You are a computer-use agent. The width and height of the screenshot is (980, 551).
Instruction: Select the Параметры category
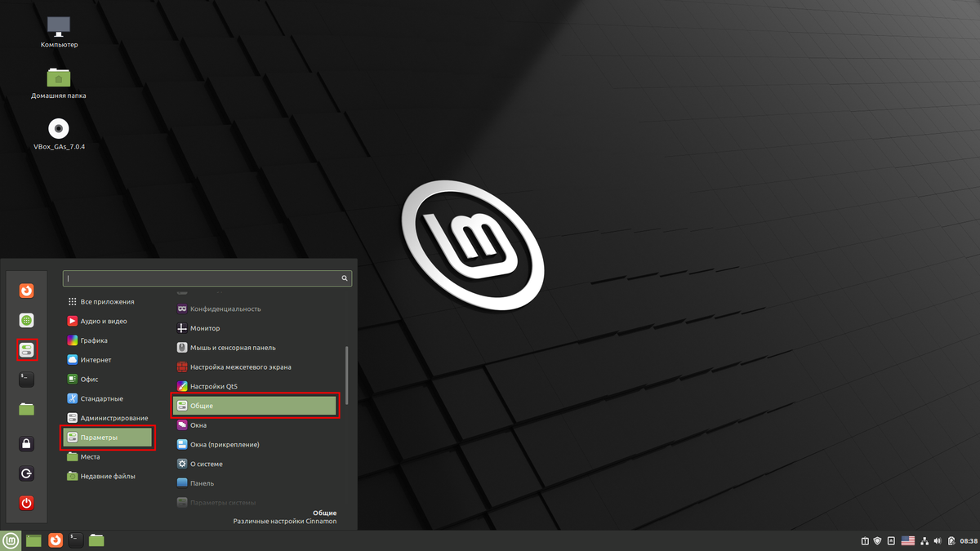109,438
